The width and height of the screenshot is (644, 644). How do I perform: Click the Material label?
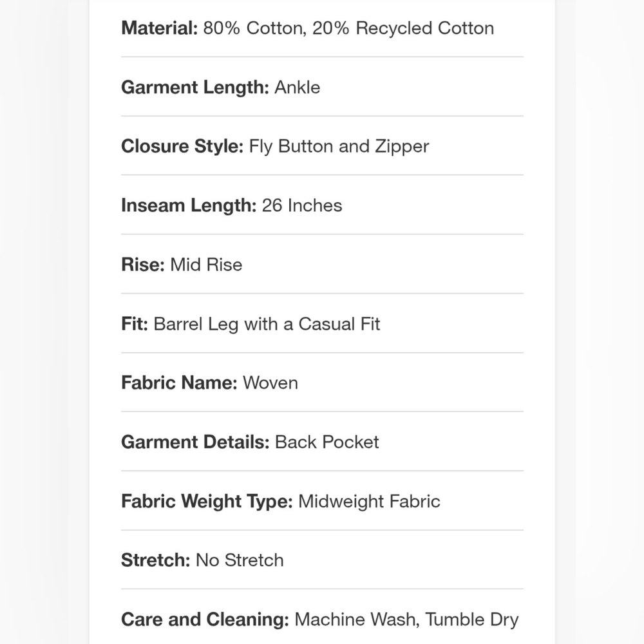click(x=159, y=28)
